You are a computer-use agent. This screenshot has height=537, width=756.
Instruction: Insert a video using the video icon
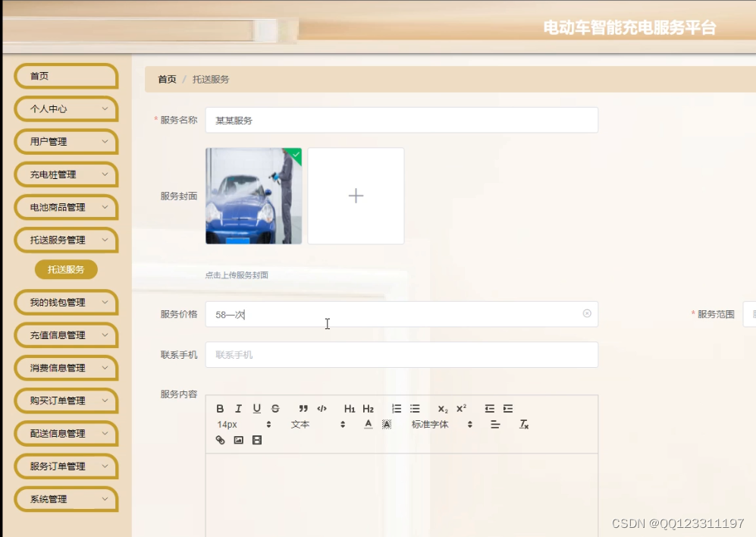tap(257, 440)
